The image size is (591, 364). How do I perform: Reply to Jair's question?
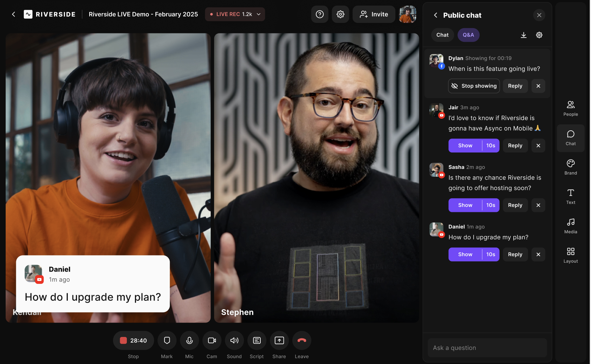pos(515,145)
